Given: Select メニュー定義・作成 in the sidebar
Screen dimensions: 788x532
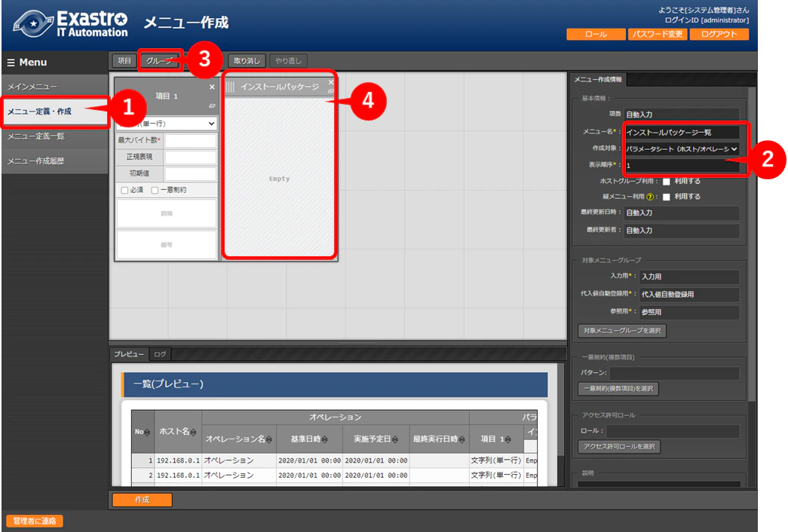Looking at the screenshot, I should [55, 112].
